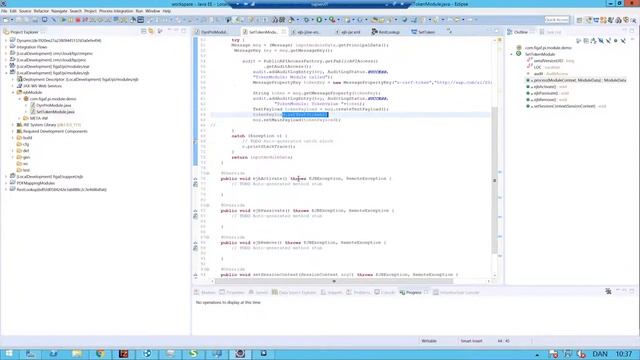Open the Windows Start button
The height and width of the screenshot is (360, 640).
[x=8, y=353]
